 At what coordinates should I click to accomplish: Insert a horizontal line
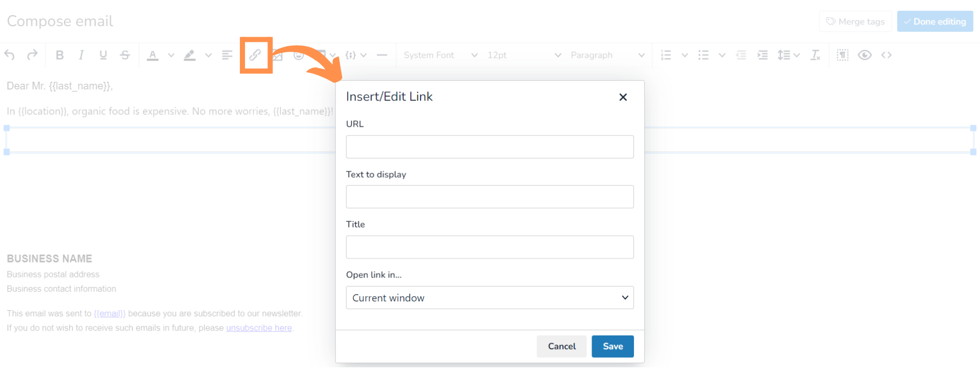382,55
